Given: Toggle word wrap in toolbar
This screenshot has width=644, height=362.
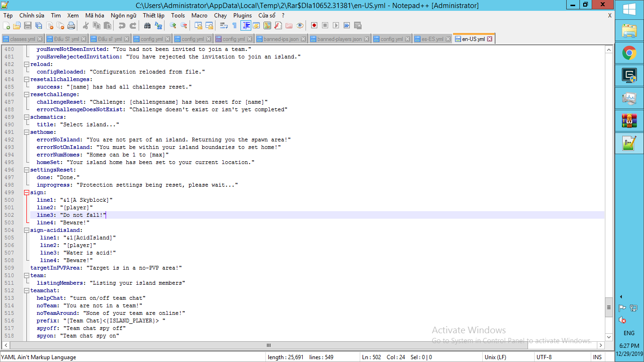Looking at the screenshot, I should tap(224, 25).
